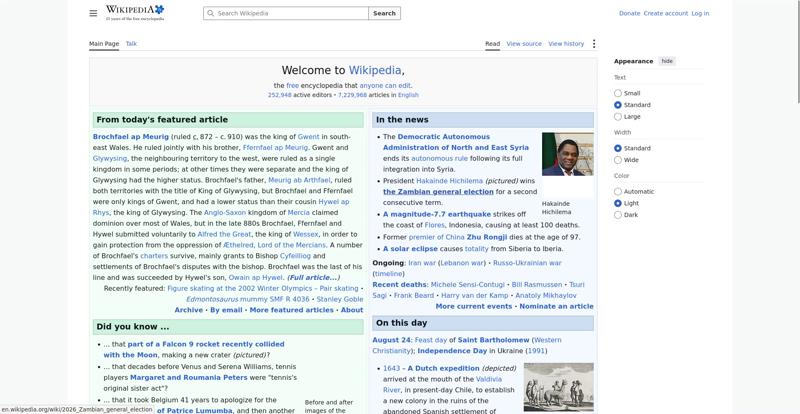Click More featured articles
This screenshot has height=414, width=800.
291,310
